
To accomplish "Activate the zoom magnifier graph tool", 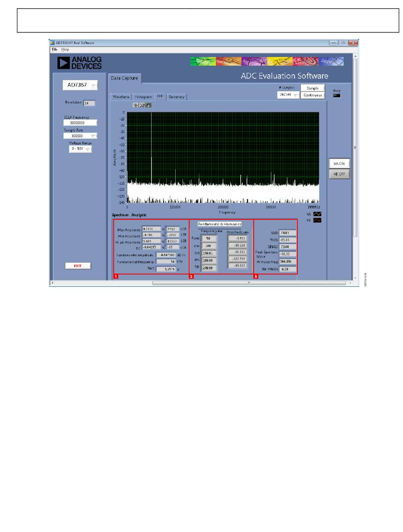I will [x=142, y=105].
